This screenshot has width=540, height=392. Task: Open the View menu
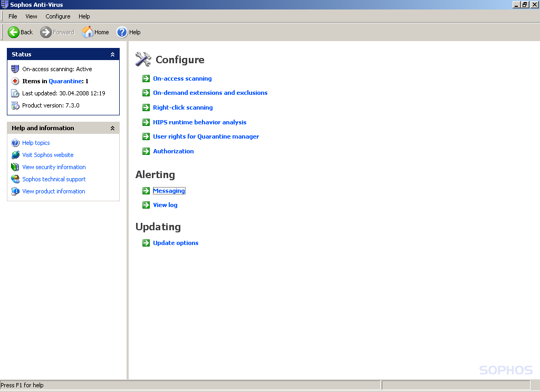coord(31,16)
